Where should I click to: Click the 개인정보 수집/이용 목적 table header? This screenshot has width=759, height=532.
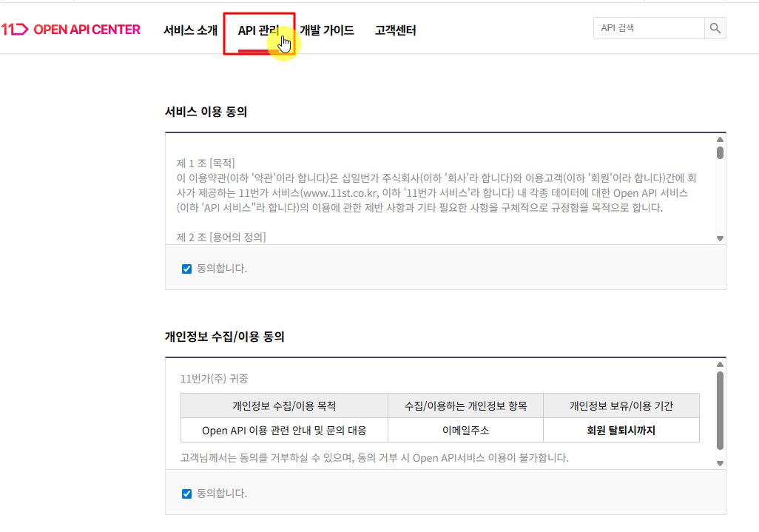pos(284,405)
